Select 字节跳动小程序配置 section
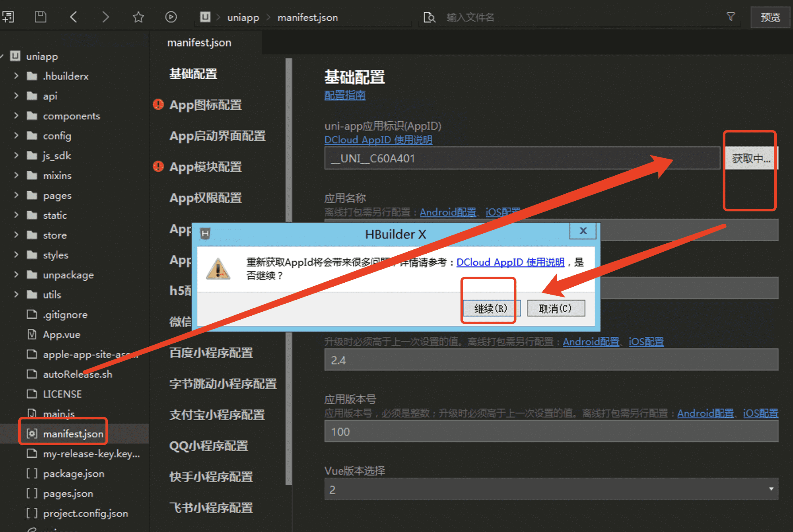The height and width of the screenshot is (532, 793). click(x=223, y=384)
